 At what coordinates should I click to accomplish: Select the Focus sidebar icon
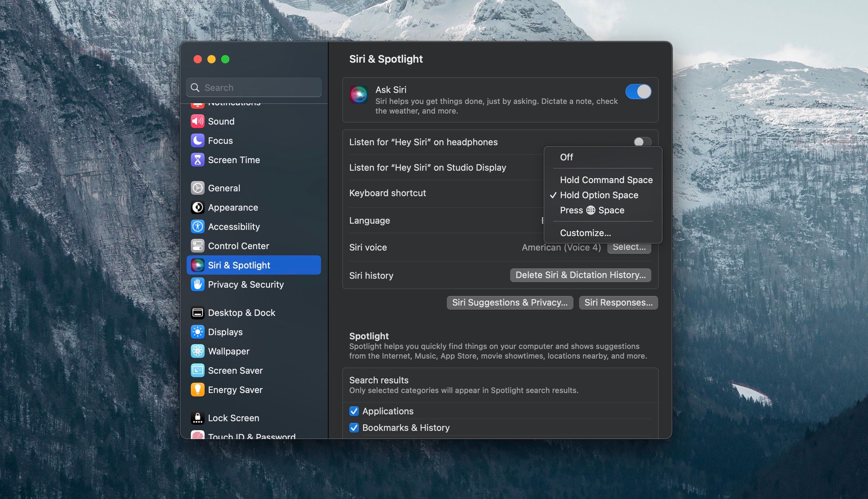coord(198,140)
